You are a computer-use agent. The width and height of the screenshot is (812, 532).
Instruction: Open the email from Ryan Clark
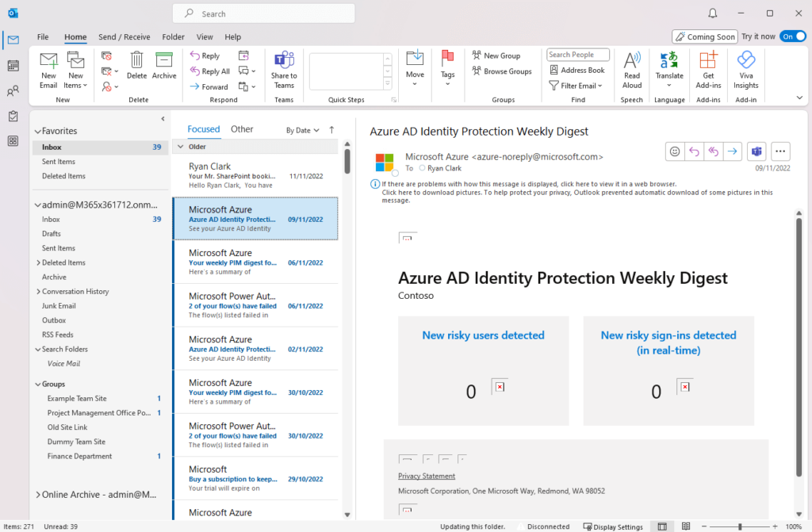click(x=255, y=175)
